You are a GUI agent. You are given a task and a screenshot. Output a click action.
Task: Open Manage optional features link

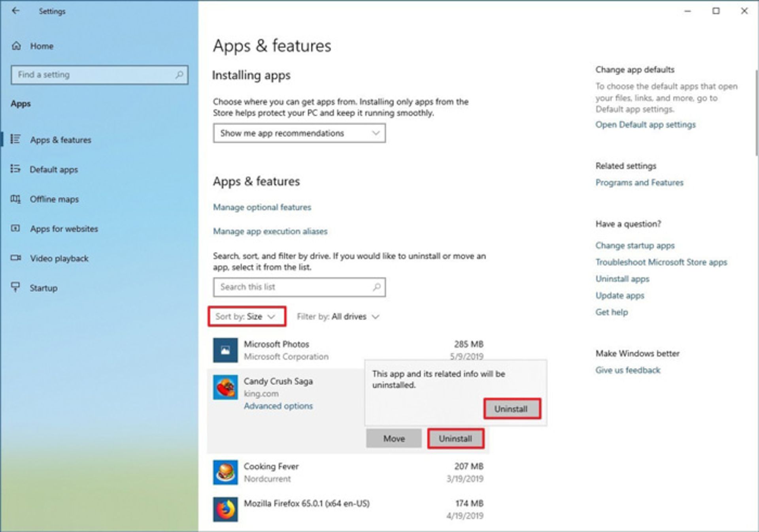click(x=262, y=207)
